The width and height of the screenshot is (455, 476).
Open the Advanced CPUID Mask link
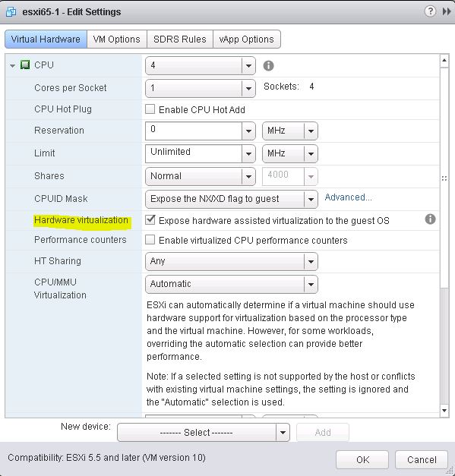click(348, 197)
